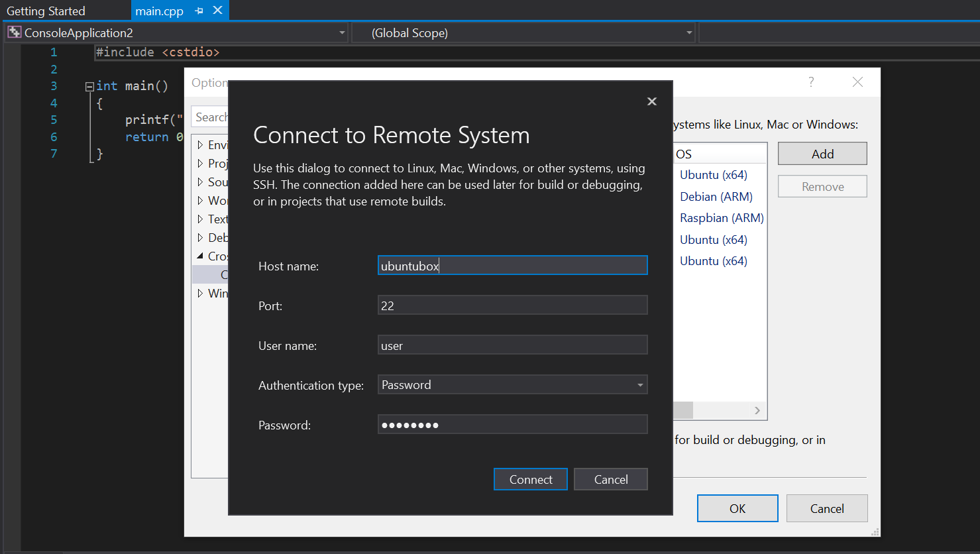Cancel the Options dialog
The image size is (980, 554).
tap(827, 508)
